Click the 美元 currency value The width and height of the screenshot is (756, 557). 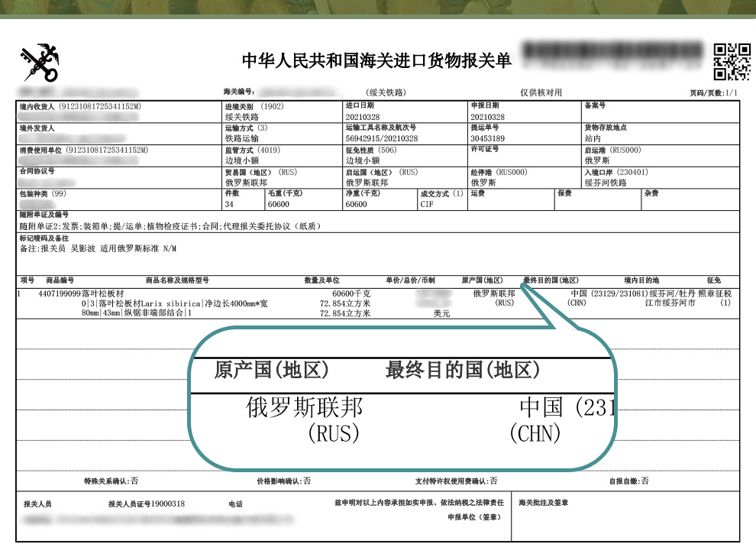441,314
